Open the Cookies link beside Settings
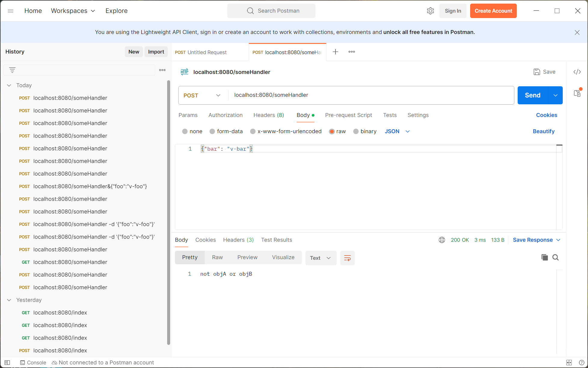Viewport: 588px width, 368px height. tap(547, 115)
